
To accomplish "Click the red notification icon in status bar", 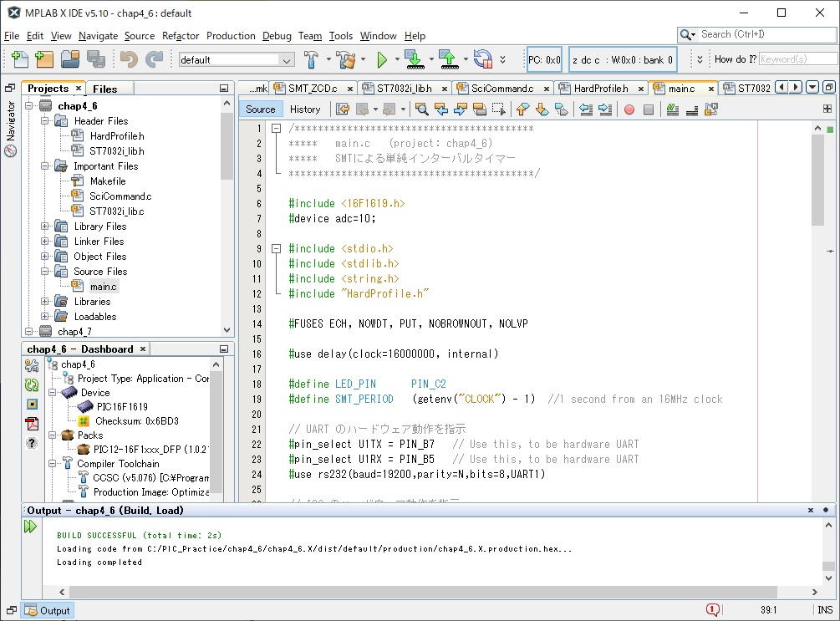I will (x=712, y=609).
